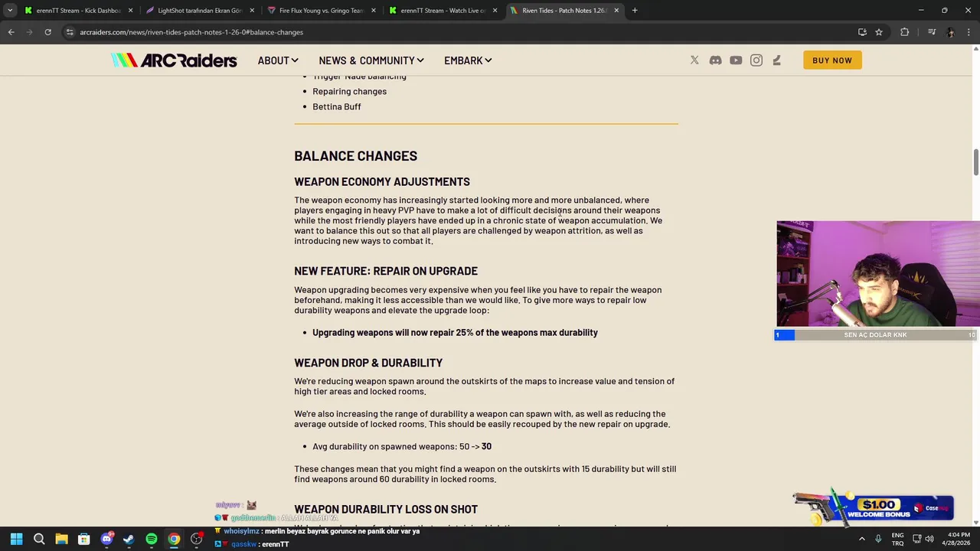Open OBS Studio from taskbar
The image size is (980, 551).
click(197, 539)
